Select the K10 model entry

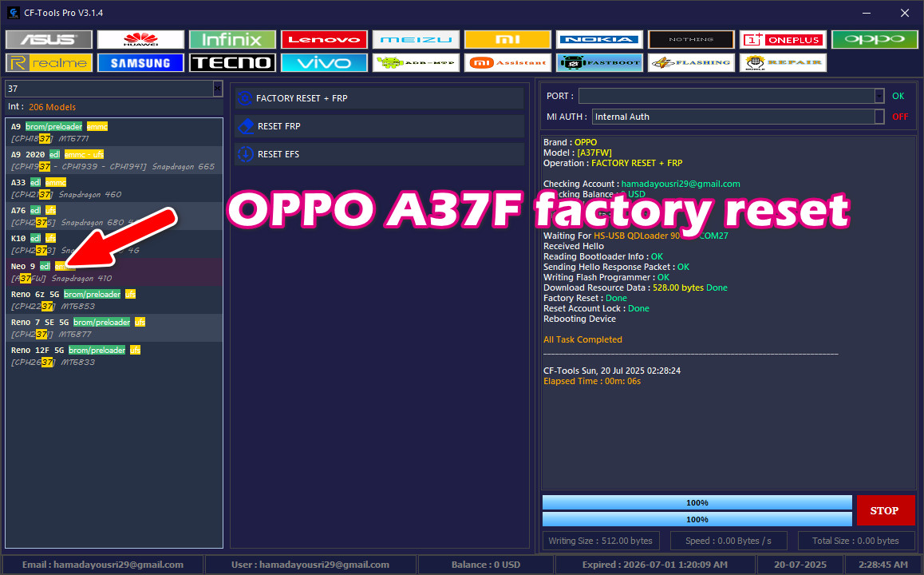coord(114,244)
